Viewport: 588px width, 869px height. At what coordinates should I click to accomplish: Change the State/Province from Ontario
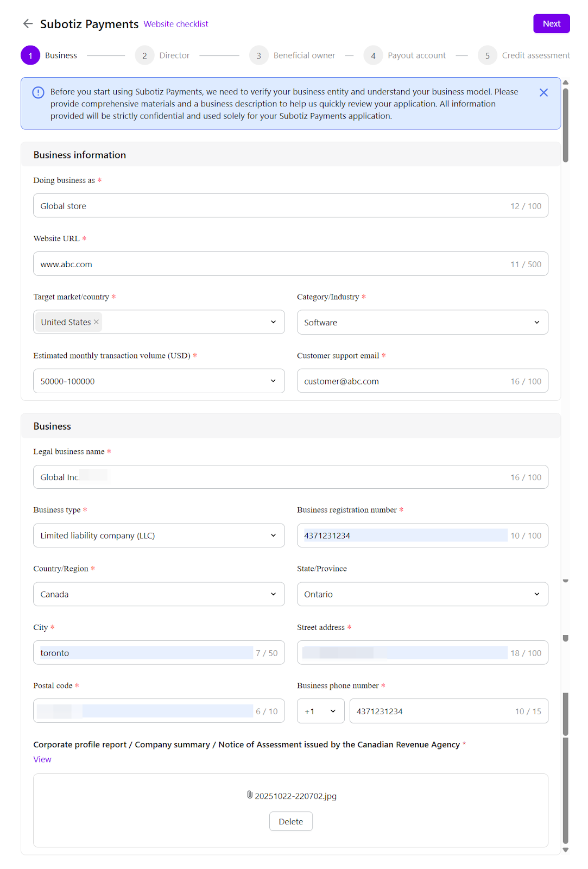coord(422,594)
